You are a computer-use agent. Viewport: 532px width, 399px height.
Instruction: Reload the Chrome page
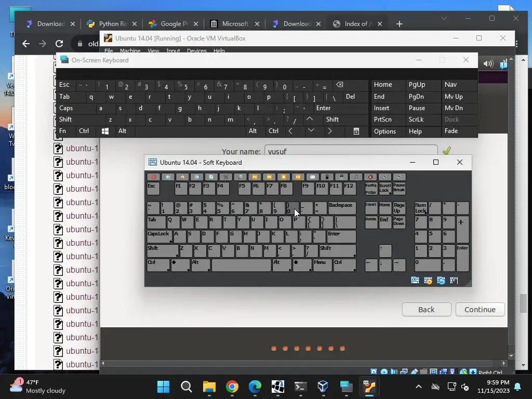click(x=59, y=44)
